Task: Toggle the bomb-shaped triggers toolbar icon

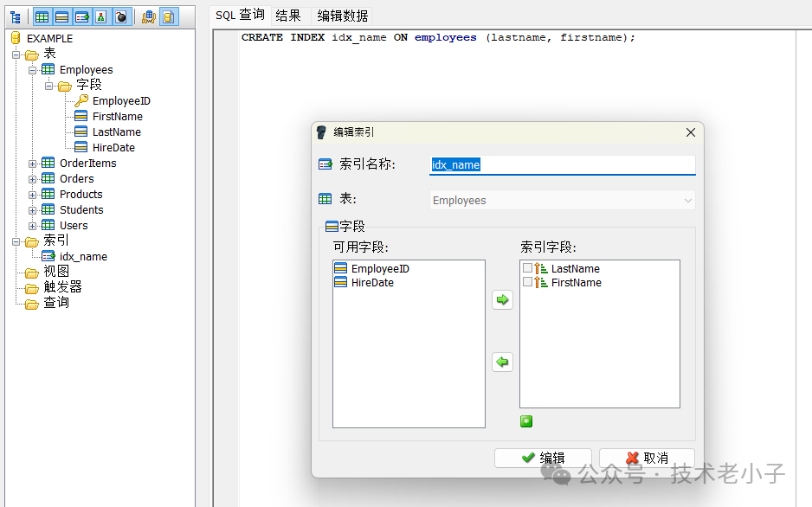Action: pos(121,16)
